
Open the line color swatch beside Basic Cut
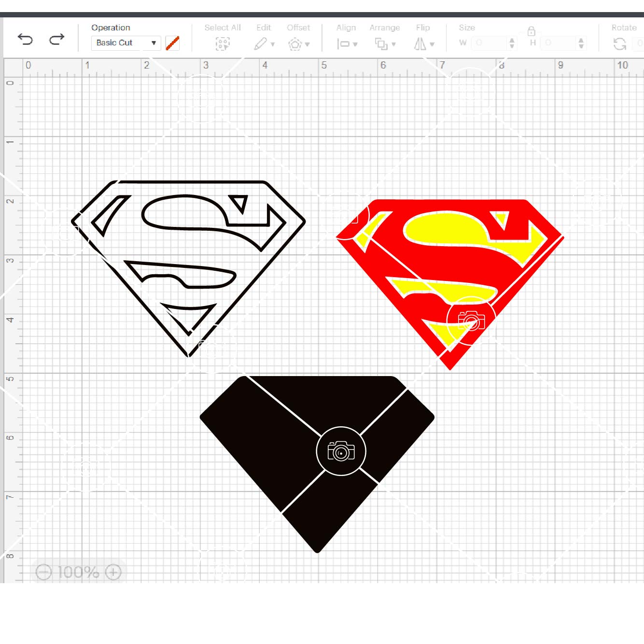point(172,43)
